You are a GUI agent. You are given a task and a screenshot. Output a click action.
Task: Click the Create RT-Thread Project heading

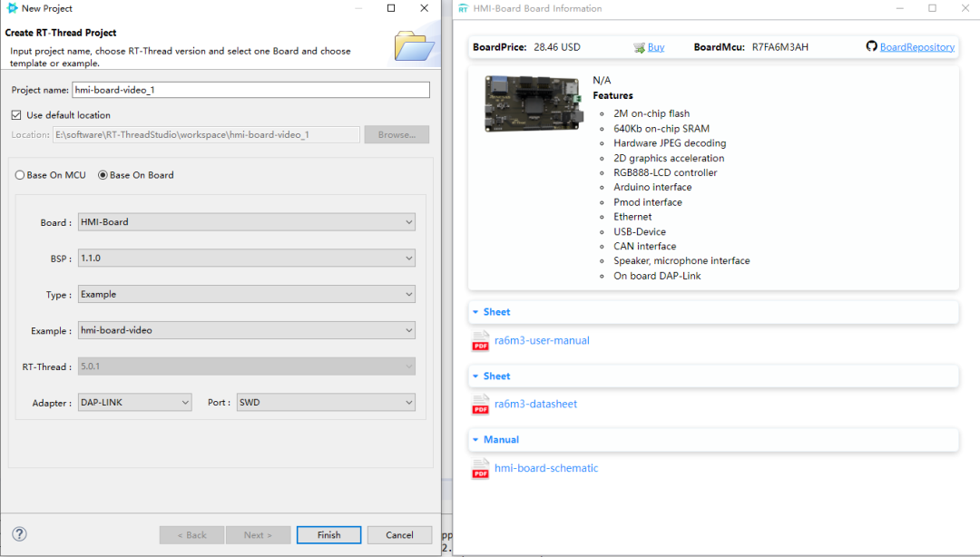pos(61,33)
